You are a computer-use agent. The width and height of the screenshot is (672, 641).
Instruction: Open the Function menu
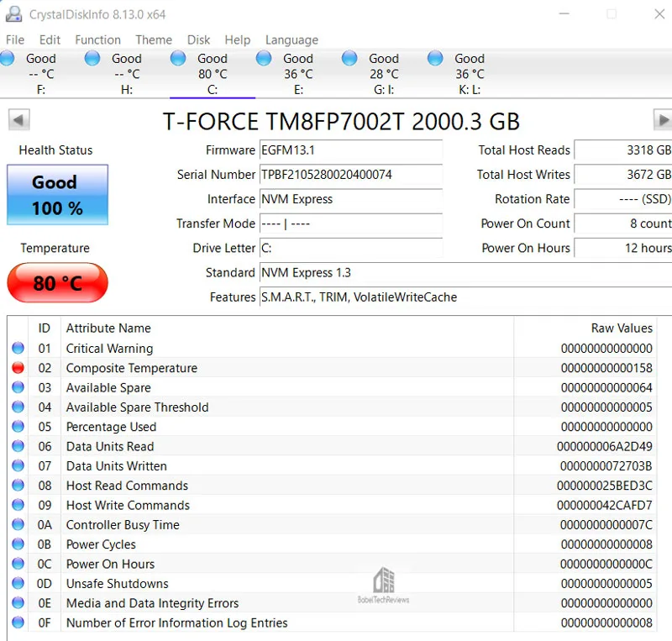[97, 39]
